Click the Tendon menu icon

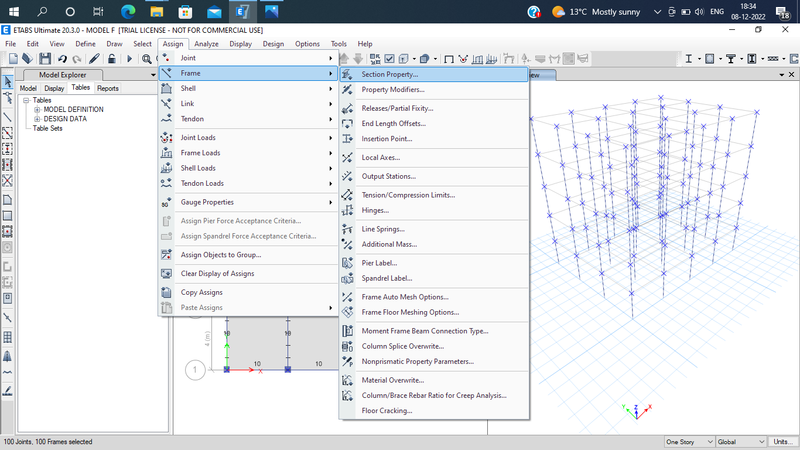[166, 119]
